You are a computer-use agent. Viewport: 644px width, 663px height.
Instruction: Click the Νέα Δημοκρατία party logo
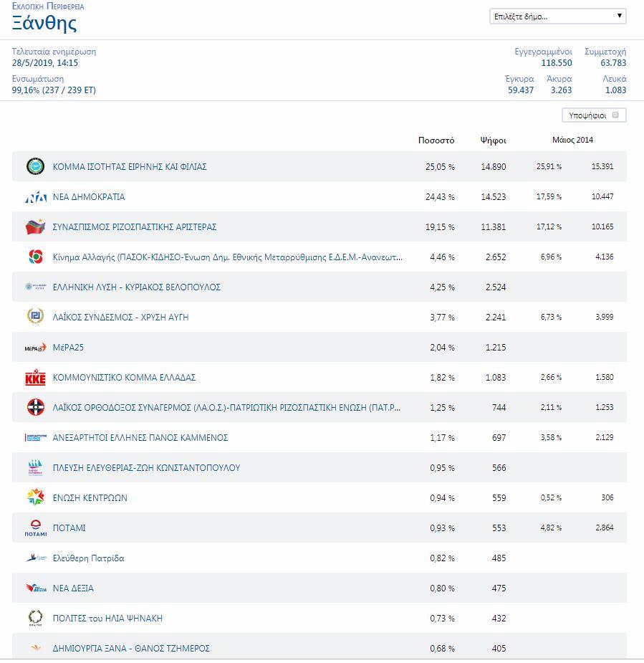(x=35, y=197)
